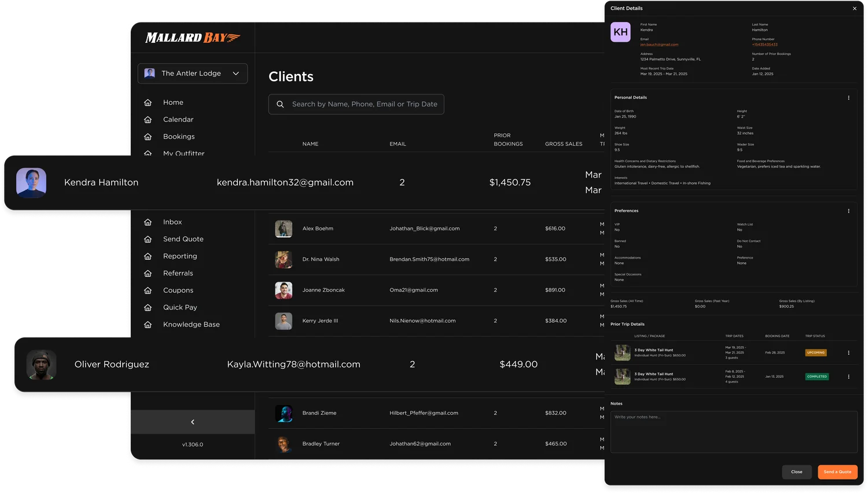Select Brandi Zieme client name

[319, 413]
